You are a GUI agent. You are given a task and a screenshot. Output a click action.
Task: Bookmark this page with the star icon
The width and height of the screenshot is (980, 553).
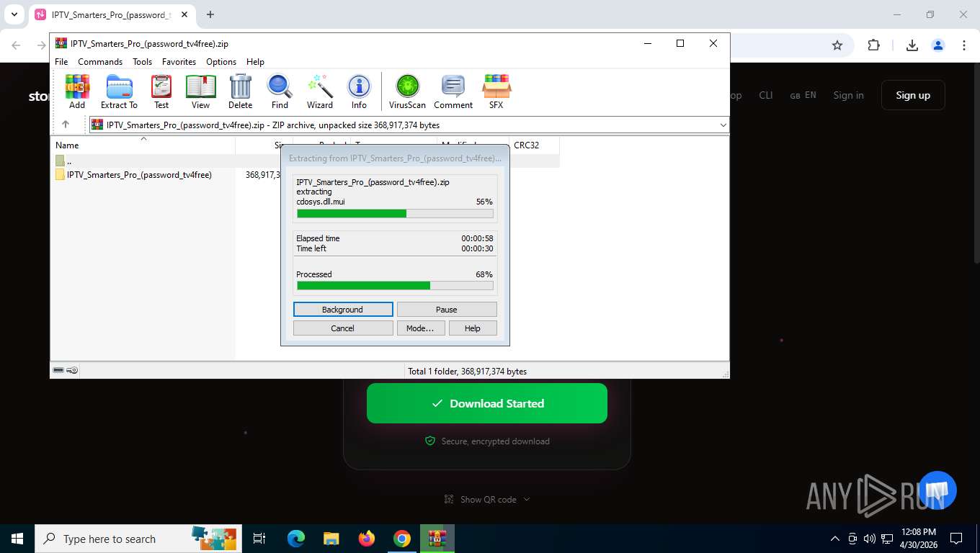(837, 45)
